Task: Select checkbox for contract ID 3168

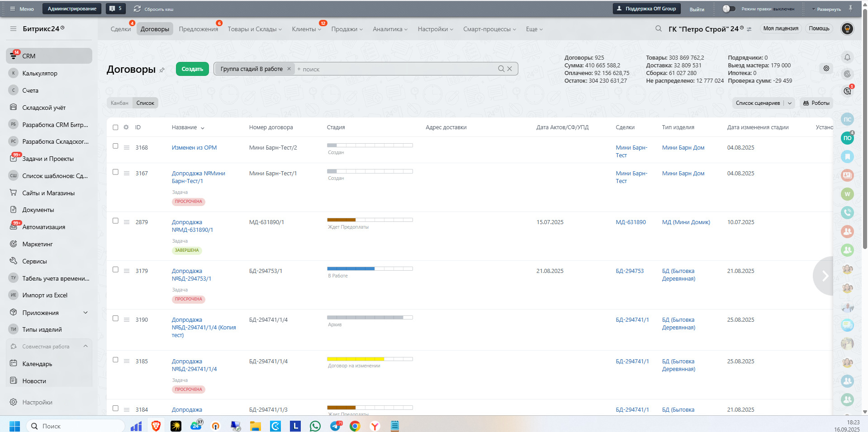Action: tap(115, 146)
